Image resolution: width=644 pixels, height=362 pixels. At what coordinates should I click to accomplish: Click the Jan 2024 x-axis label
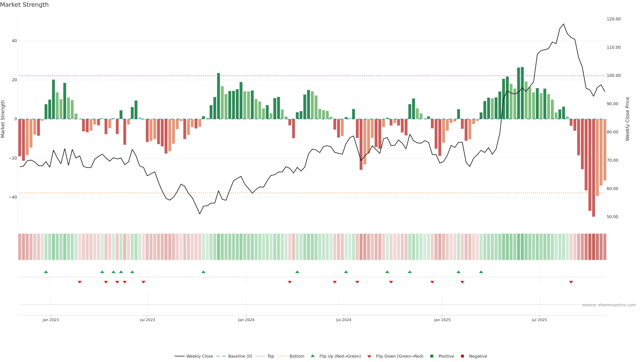[x=246, y=320]
